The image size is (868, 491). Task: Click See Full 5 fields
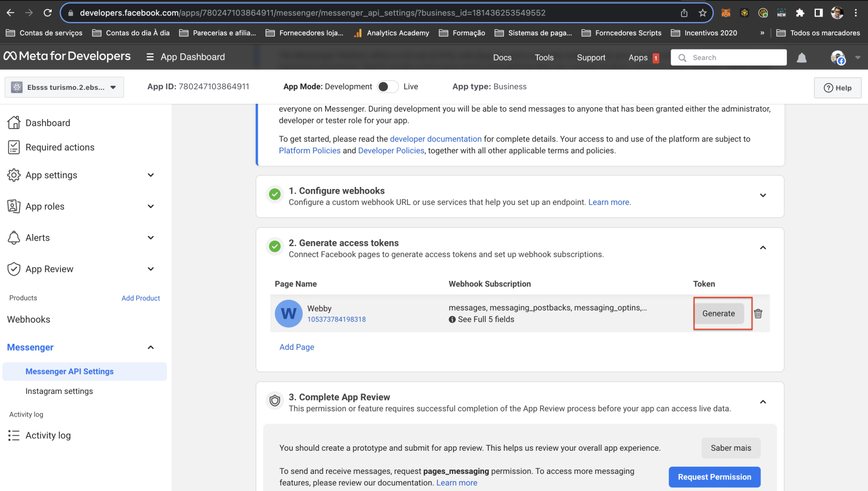click(486, 320)
